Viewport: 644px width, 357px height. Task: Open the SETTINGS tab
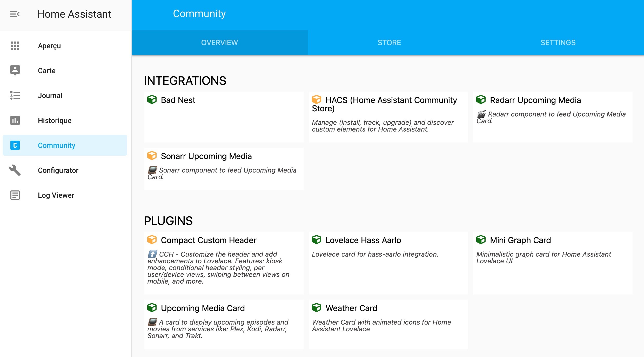558,43
